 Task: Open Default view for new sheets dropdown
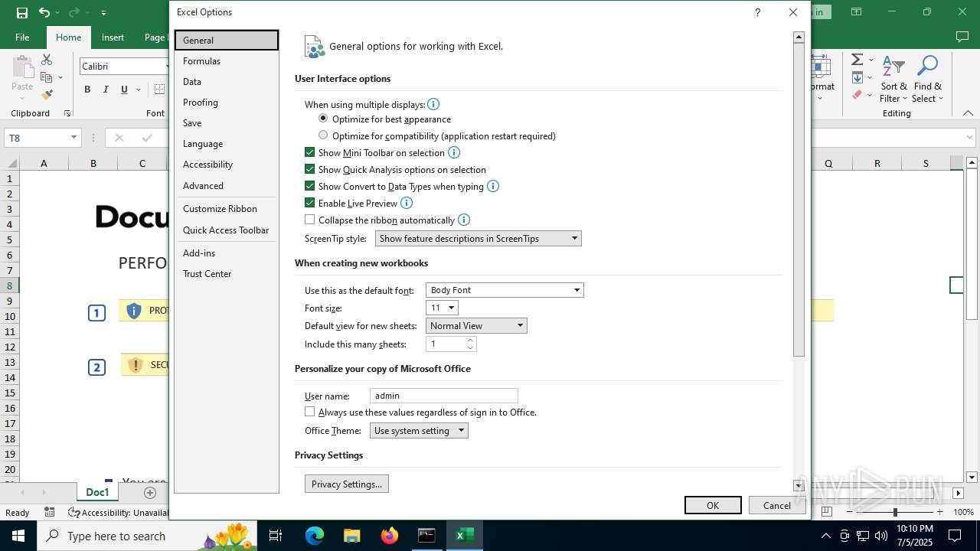[476, 326]
